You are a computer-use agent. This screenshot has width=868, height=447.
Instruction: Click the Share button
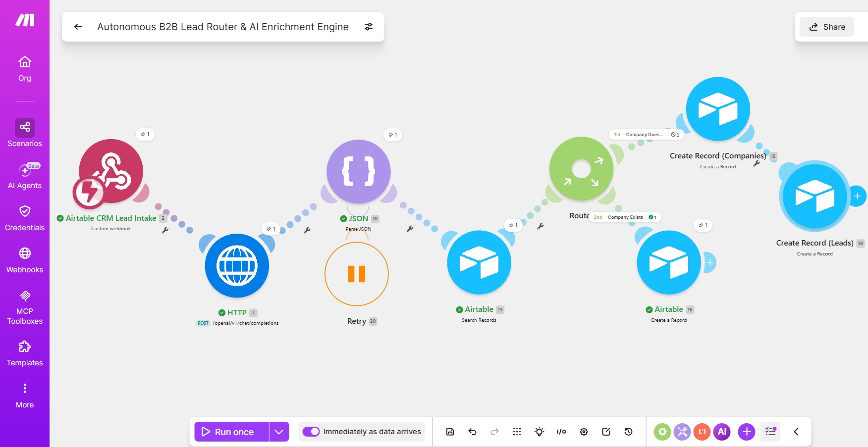[x=827, y=27]
